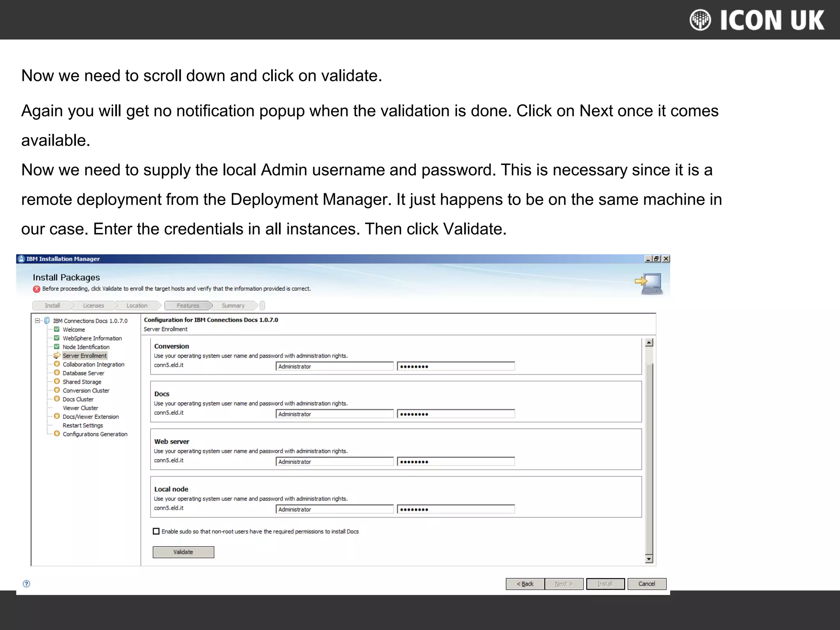Viewport: 840px width, 630px height.
Task: Click the scrollbar down arrow
Action: click(x=649, y=559)
